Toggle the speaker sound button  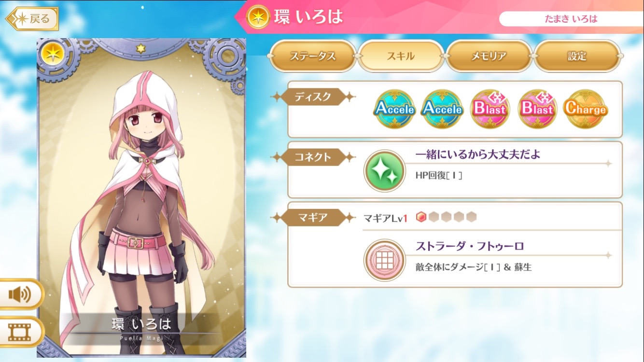point(20,294)
